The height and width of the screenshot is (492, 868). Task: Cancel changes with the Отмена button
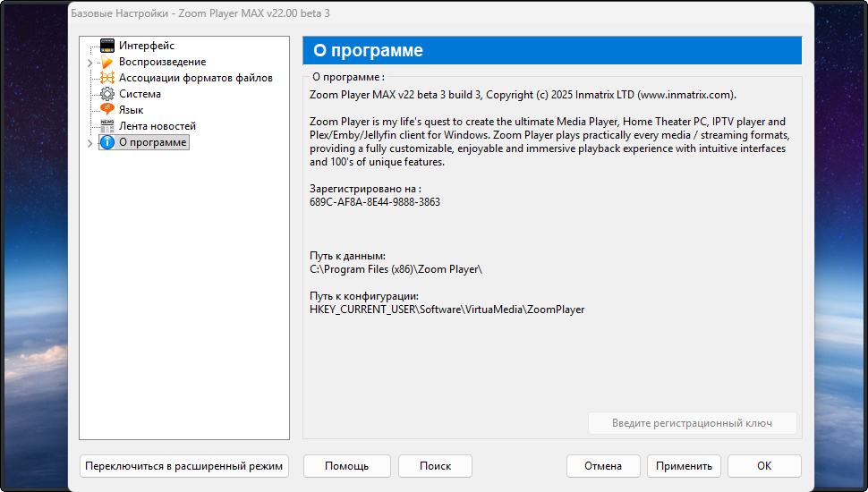click(x=603, y=466)
